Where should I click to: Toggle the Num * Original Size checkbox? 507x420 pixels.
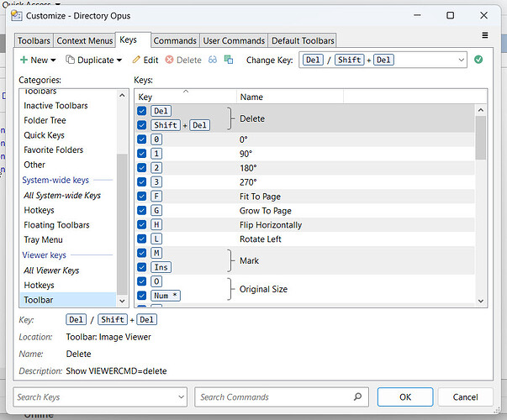141,296
